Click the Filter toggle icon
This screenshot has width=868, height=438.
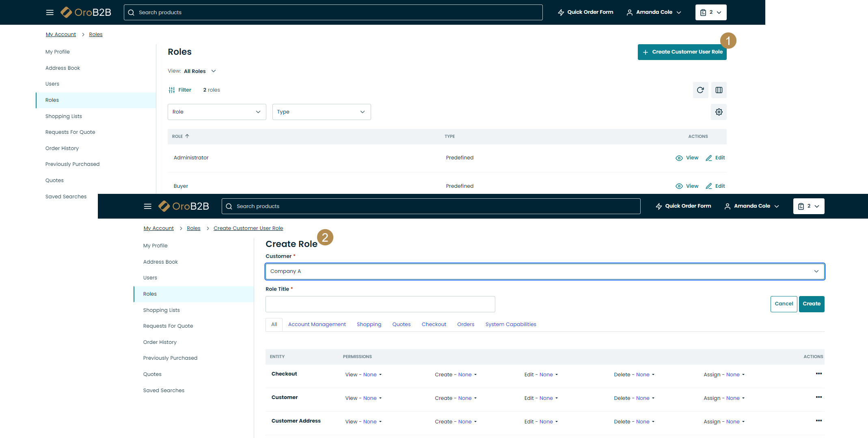click(x=172, y=90)
